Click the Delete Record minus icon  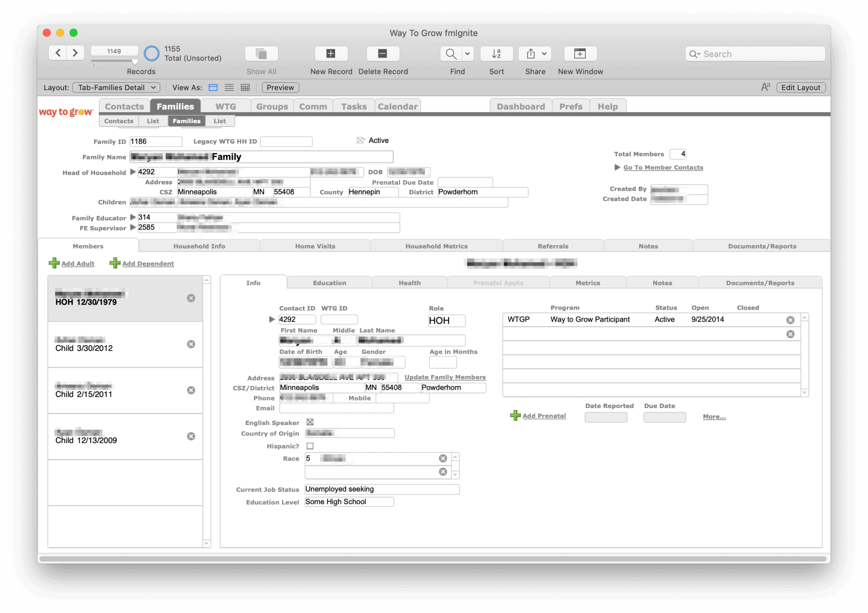(x=382, y=53)
